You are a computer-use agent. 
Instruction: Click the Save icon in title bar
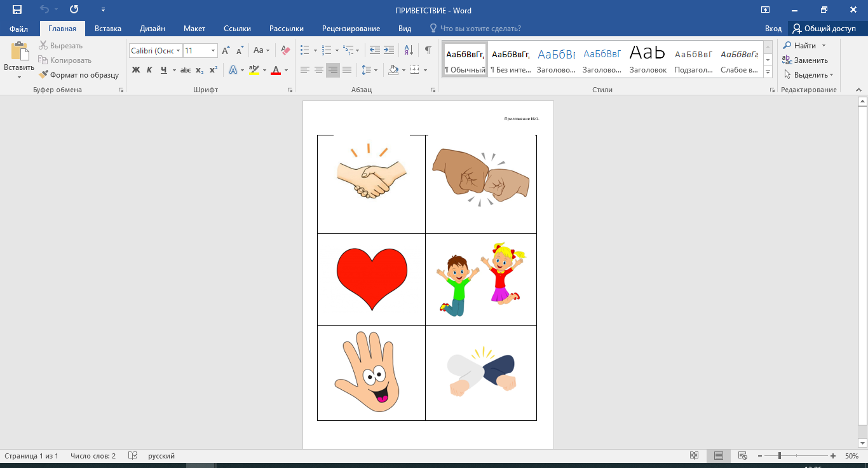click(17, 10)
